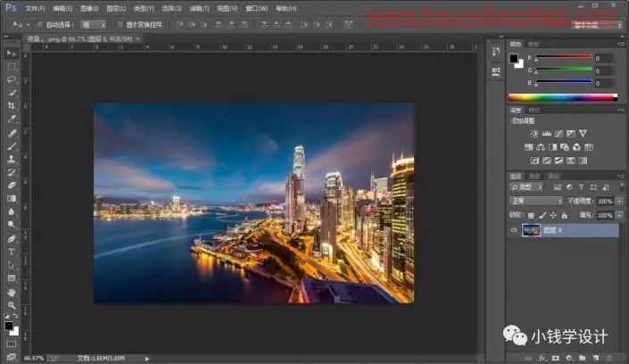The image size is (629, 364).
Task: Select the Hand tool
Action: point(12,292)
